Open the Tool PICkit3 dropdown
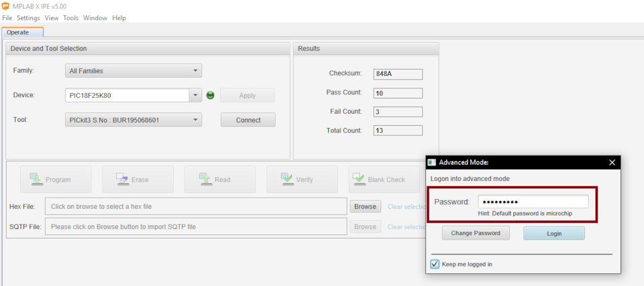The image size is (644, 286). pyautogui.click(x=133, y=120)
